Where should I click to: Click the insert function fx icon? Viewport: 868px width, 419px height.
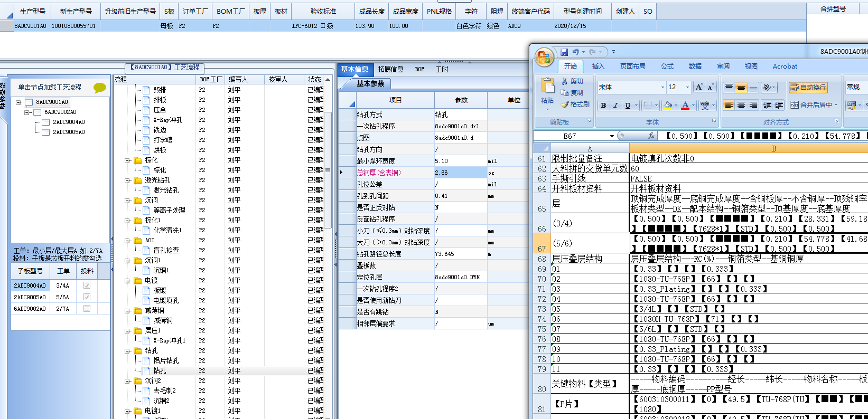click(x=651, y=136)
